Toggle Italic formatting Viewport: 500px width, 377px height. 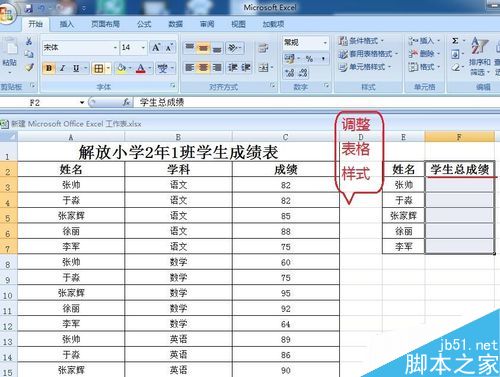(x=62, y=68)
